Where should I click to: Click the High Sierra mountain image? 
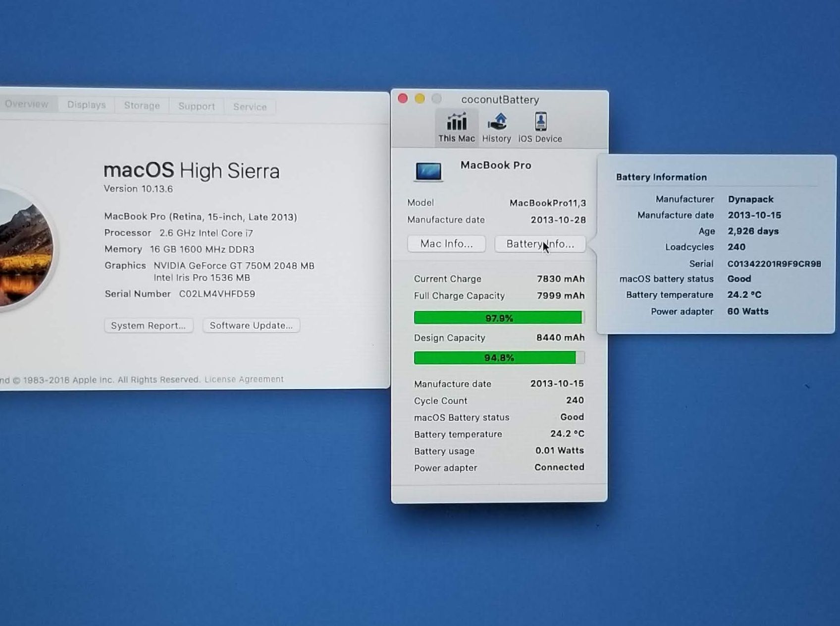[x=25, y=248]
